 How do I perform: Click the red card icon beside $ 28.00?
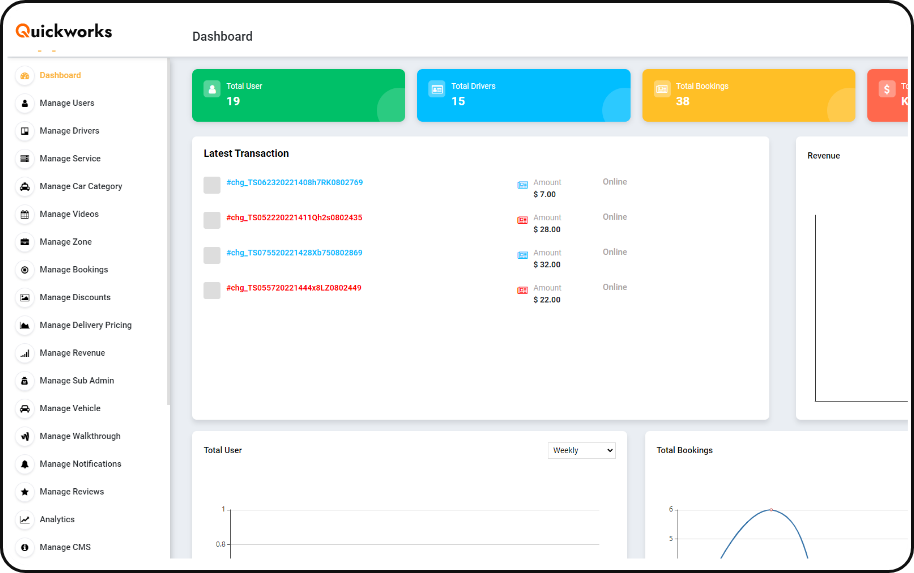point(522,220)
